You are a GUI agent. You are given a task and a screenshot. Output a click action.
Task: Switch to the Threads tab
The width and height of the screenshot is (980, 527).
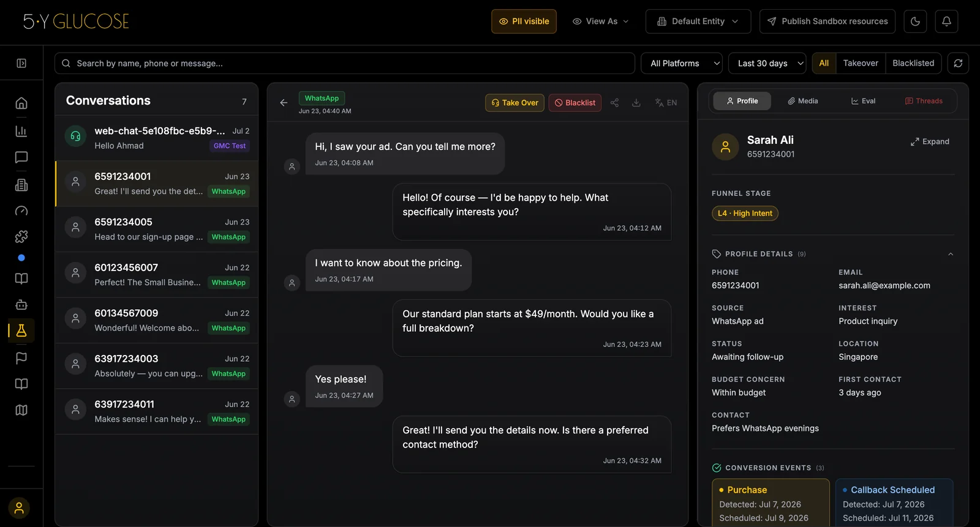(924, 101)
